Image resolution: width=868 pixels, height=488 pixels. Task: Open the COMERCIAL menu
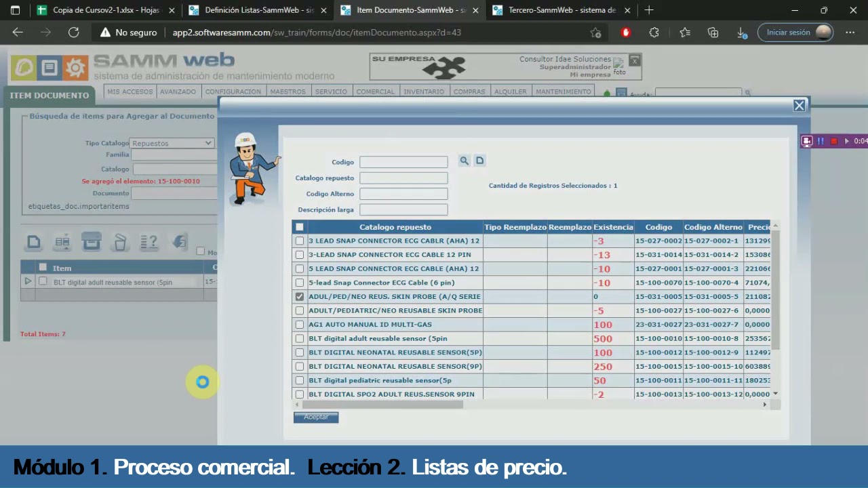pos(375,91)
